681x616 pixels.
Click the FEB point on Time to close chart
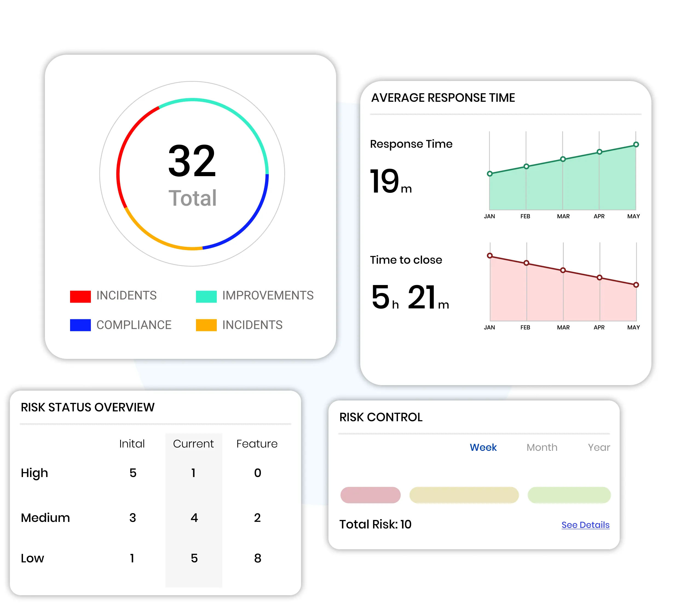pyautogui.click(x=526, y=263)
